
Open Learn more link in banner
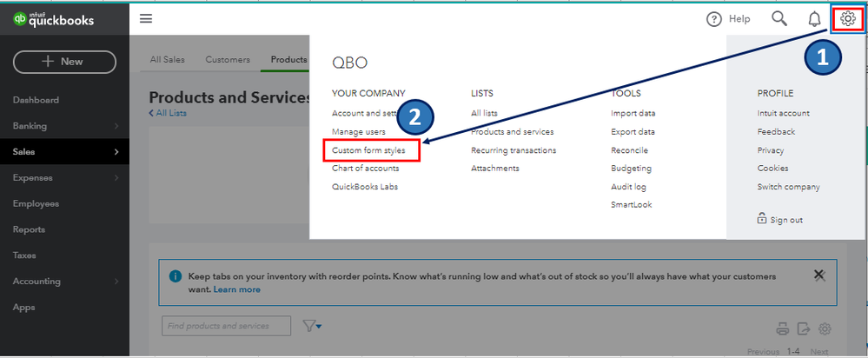click(x=237, y=289)
